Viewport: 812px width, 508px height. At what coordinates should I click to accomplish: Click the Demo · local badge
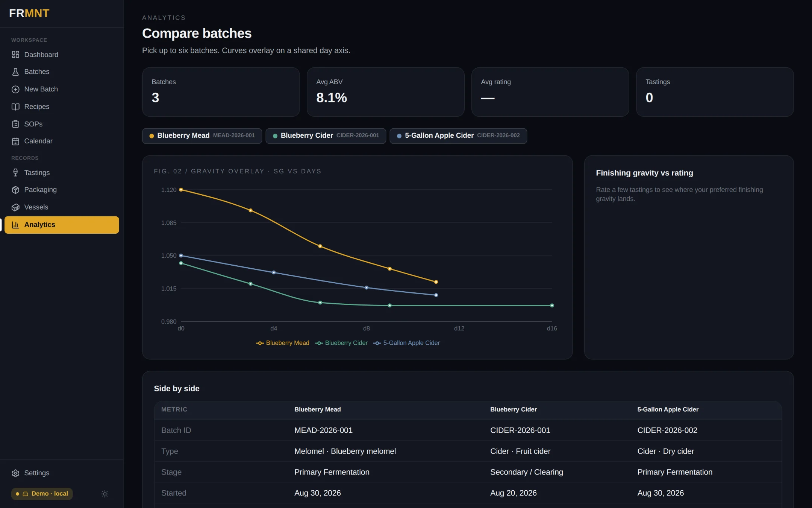42,494
